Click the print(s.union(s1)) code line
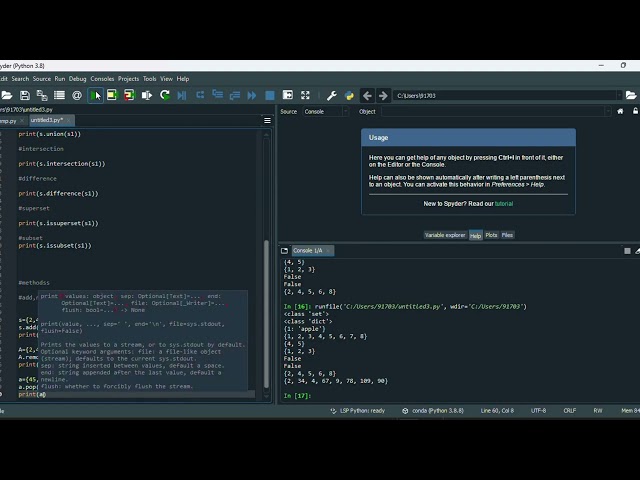 coord(49,134)
